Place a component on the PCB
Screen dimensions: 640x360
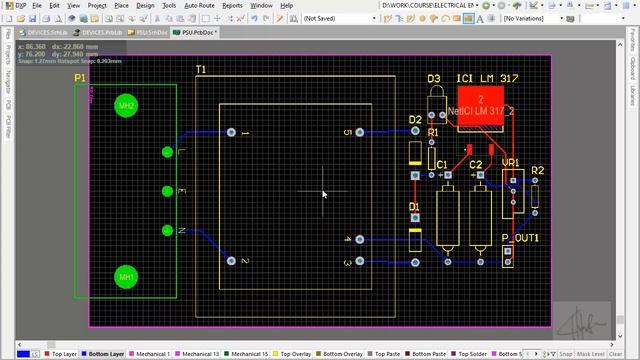point(491,18)
